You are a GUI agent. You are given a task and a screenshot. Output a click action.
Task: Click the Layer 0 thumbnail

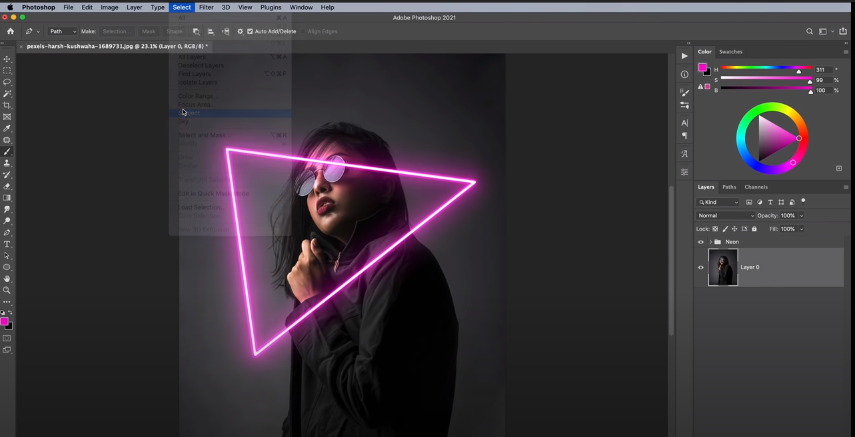click(722, 267)
